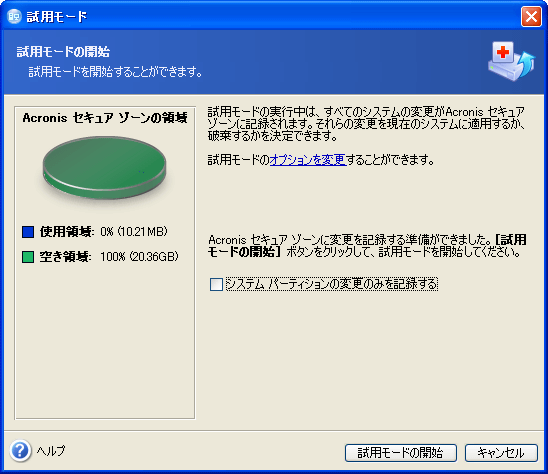Open the オプションを変更 link
Screen dimensions: 548x474
[x=308, y=160]
